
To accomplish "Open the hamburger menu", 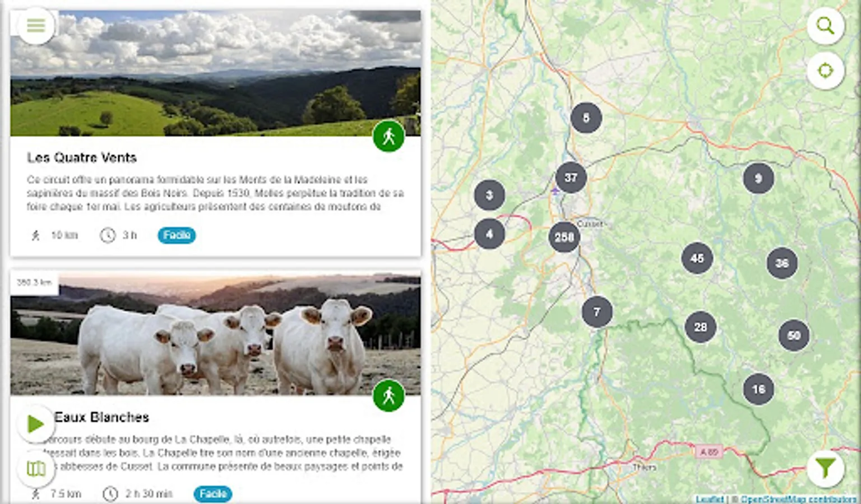I will coord(36,26).
